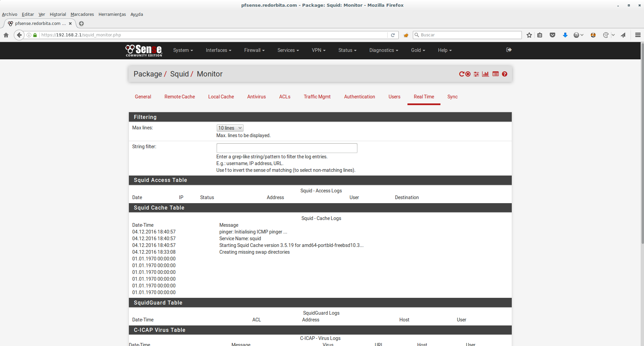The height and width of the screenshot is (346, 644).
Task: Open the related log entries icon
Action: pos(496,74)
